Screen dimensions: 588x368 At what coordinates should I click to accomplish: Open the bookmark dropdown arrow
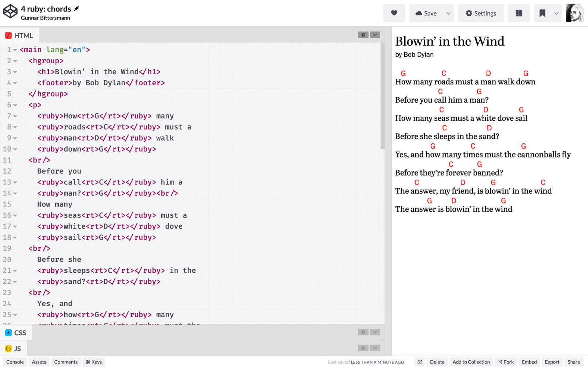(556, 13)
